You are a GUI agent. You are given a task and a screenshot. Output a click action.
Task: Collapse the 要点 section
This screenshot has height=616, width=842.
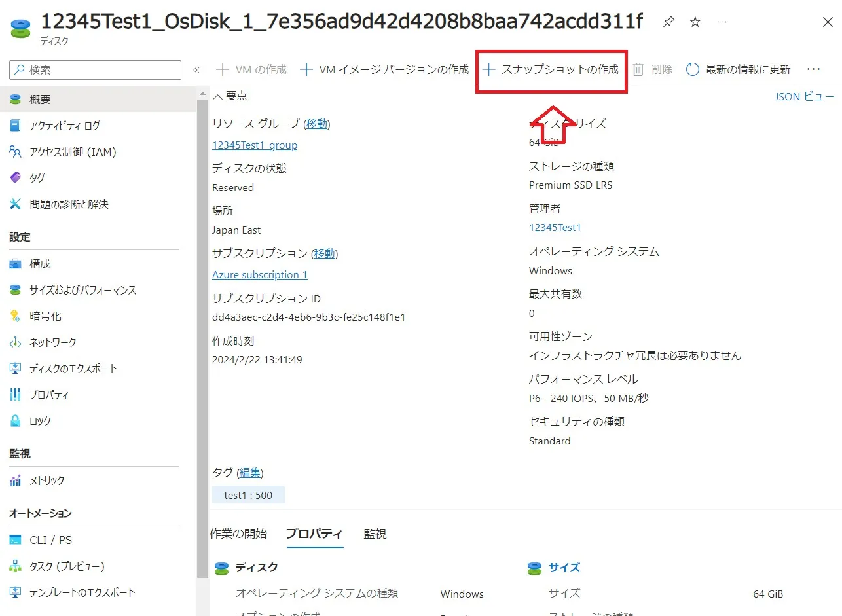pyautogui.click(x=230, y=96)
